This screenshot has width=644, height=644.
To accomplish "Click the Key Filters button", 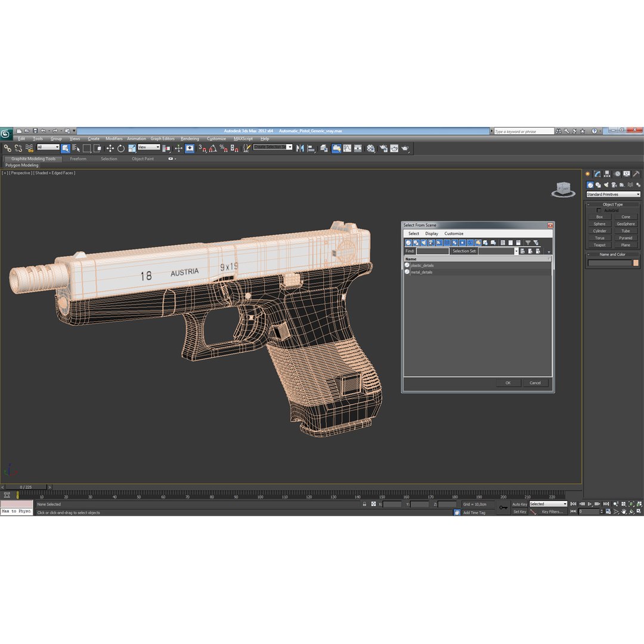I will (x=552, y=512).
